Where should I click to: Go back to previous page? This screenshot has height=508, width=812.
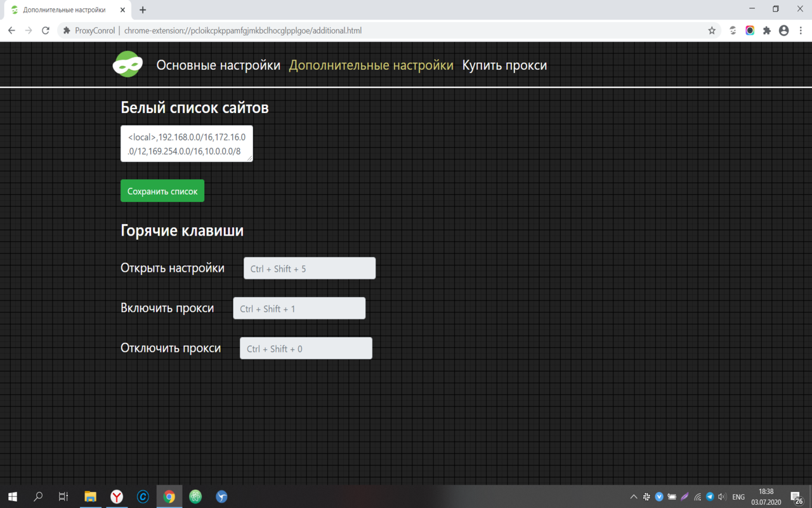[x=11, y=30]
